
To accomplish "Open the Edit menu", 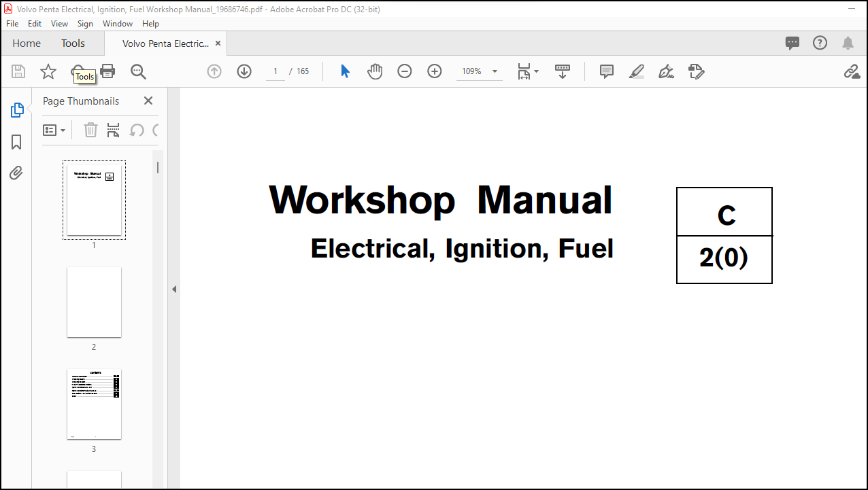I will [35, 23].
